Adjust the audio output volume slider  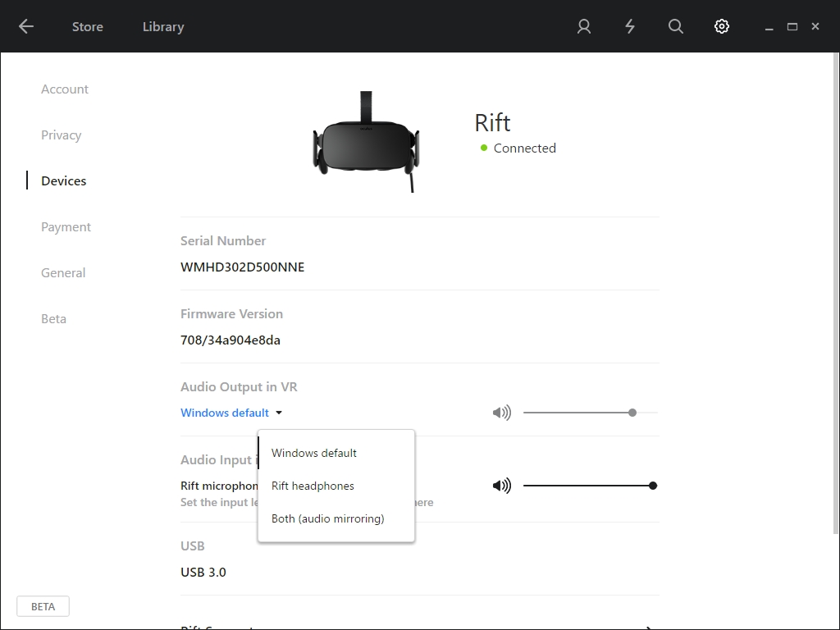[591, 413]
